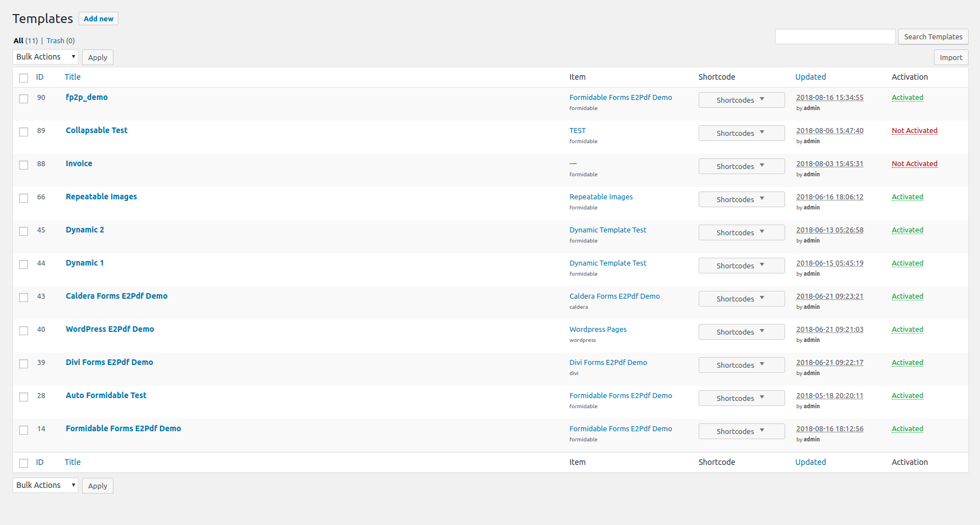Expand Shortcodes menu for Repeatable Images row
Screen dimensions: 980x525
741,199
